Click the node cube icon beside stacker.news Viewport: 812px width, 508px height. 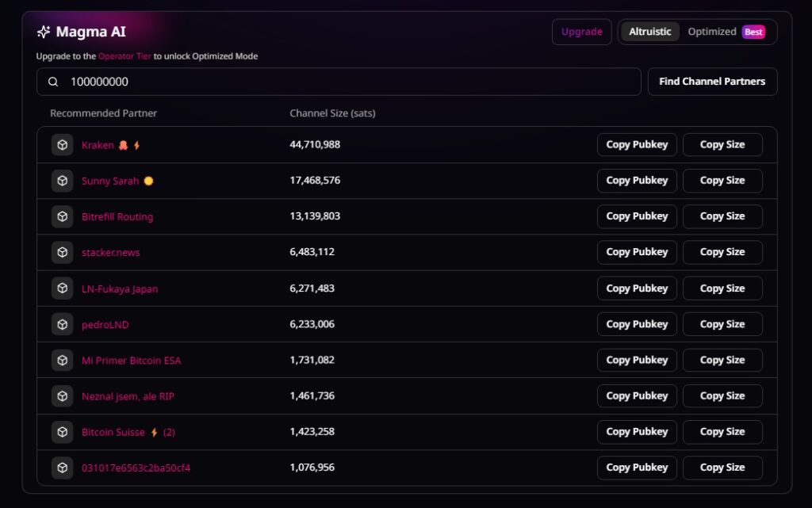[62, 252]
